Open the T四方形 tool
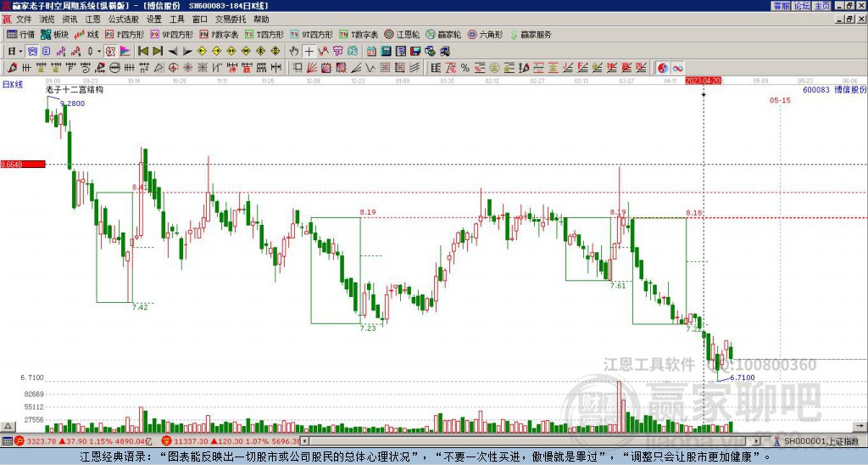The height and width of the screenshot is (465, 868). click(264, 34)
